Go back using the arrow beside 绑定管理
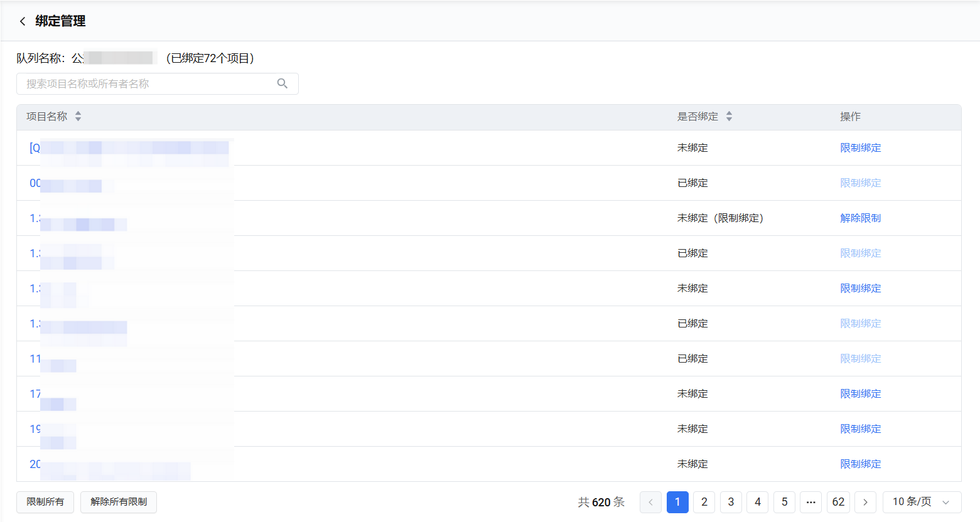 tap(23, 21)
